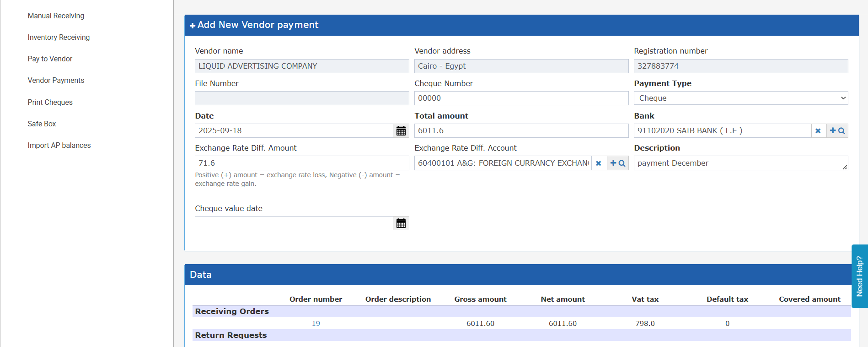868x347 pixels.
Task: Open the Bank add/search lookup icon
Action: (x=837, y=131)
